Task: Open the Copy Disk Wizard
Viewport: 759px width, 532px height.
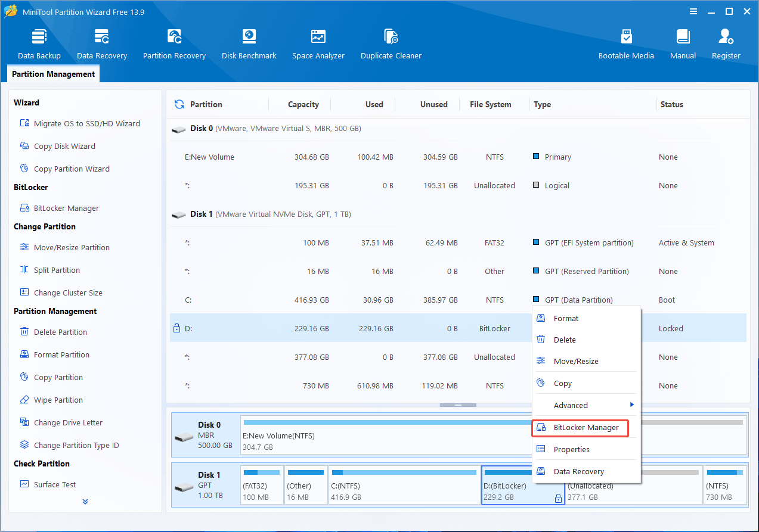Action: pos(58,146)
